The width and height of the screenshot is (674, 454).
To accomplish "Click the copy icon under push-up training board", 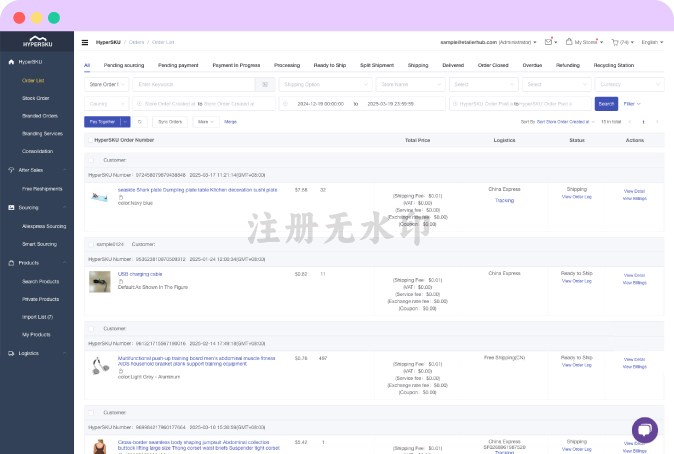I will point(121,371).
